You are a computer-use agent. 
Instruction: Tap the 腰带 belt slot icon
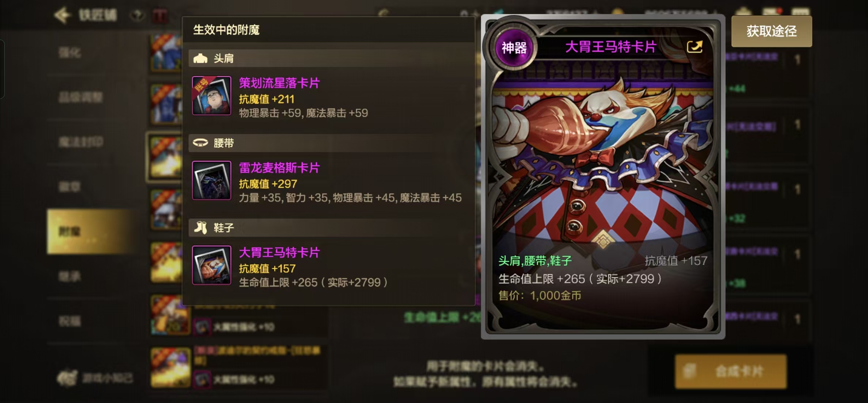200,143
